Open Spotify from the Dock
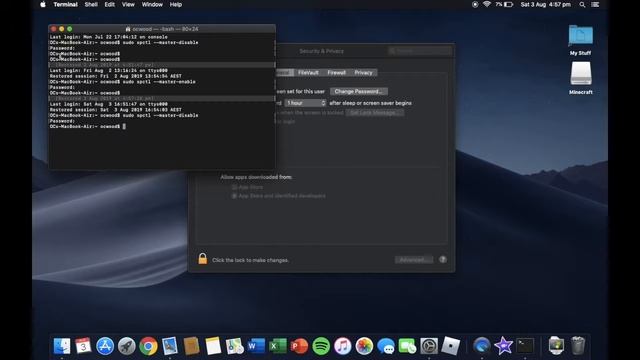Screen dimensions: 640x360 coord(321,346)
